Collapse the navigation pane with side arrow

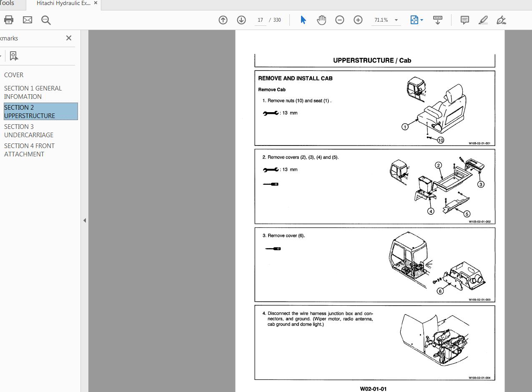coord(85,220)
